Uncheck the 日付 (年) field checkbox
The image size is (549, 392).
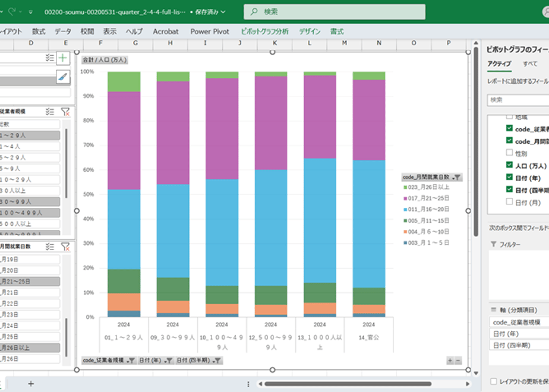point(509,177)
